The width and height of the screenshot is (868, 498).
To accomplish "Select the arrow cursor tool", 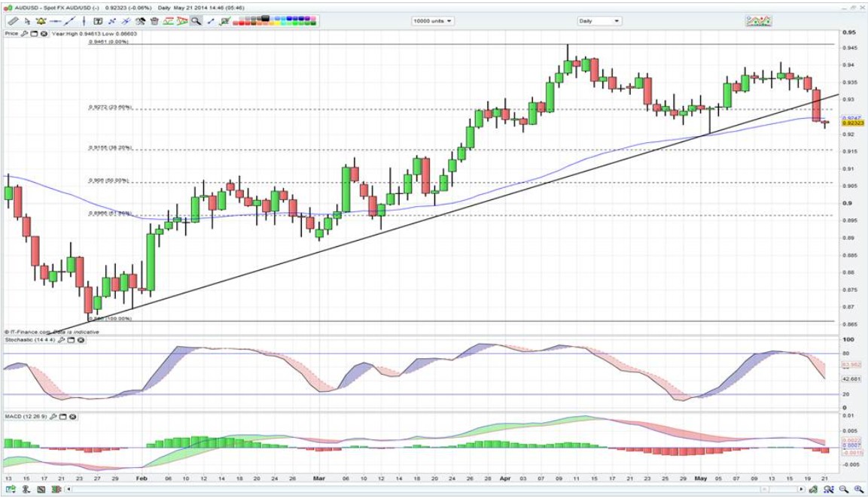I will point(27,21).
